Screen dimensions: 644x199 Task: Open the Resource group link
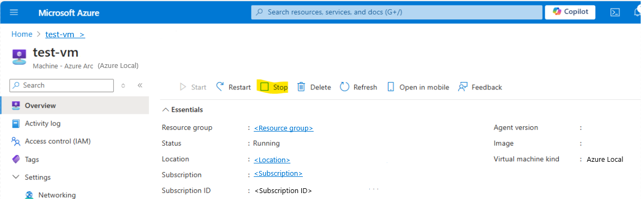coord(283,128)
